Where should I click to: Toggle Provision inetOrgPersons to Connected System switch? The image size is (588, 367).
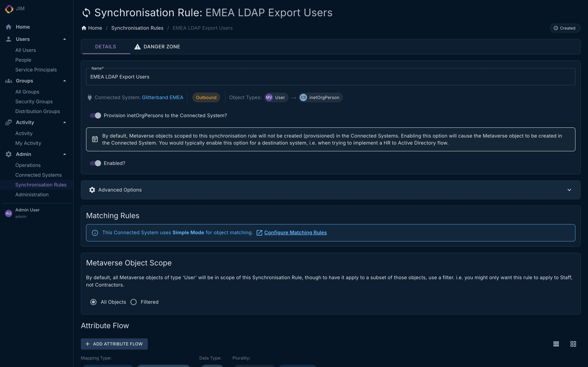pyautogui.click(x=95, y=116)
